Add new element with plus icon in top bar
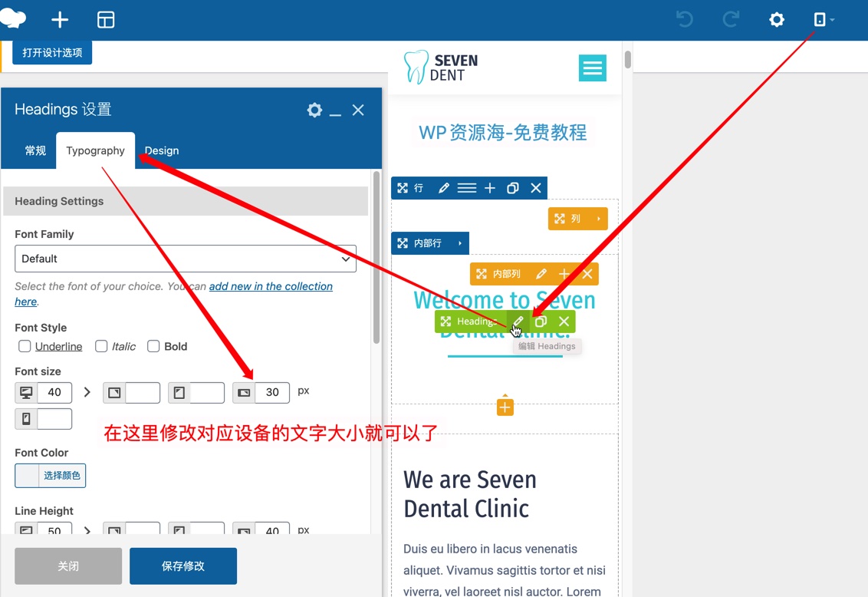Image resolution: width=868 pixels, height=597 pixels. click(x=60, y=19)
